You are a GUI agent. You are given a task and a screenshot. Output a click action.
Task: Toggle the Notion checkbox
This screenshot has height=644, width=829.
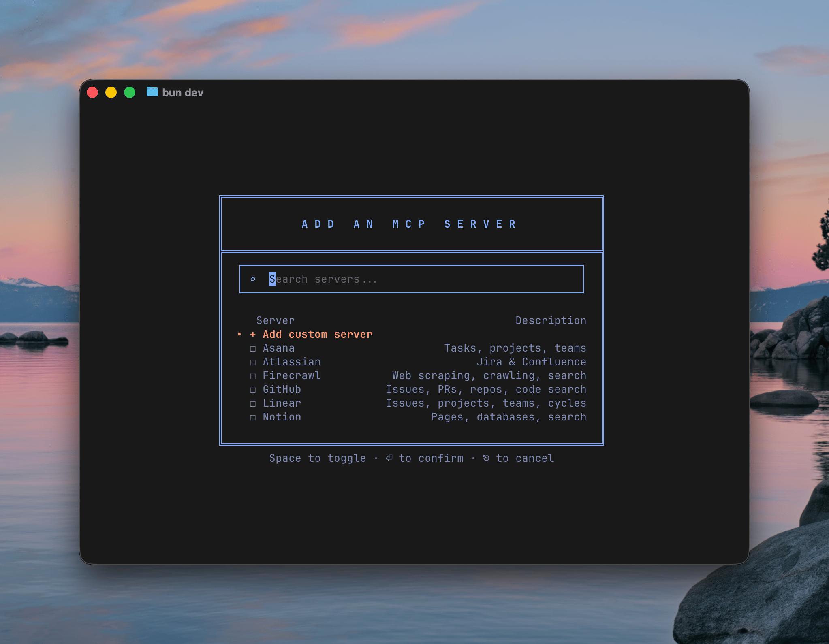click(x=253, y=417)
